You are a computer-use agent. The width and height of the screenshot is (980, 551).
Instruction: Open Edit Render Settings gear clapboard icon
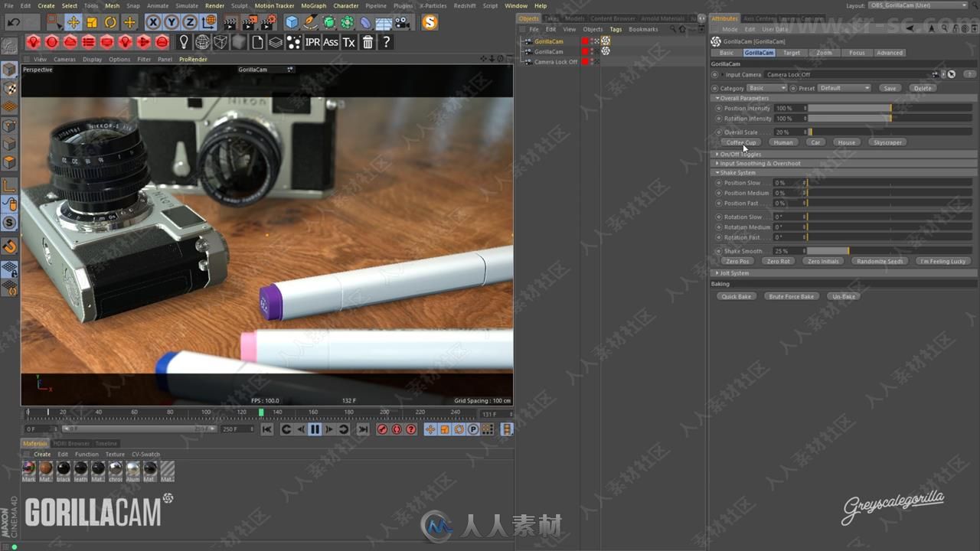point(268,22)
